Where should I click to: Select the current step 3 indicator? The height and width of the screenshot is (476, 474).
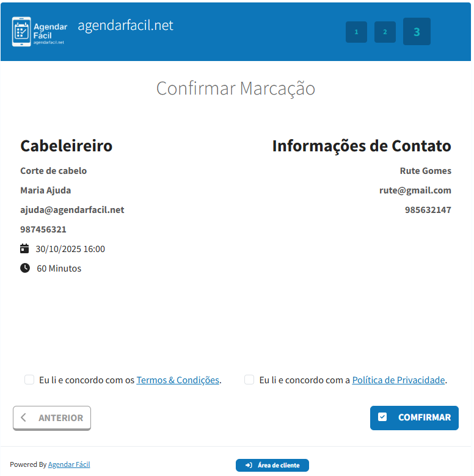point(417,32)
